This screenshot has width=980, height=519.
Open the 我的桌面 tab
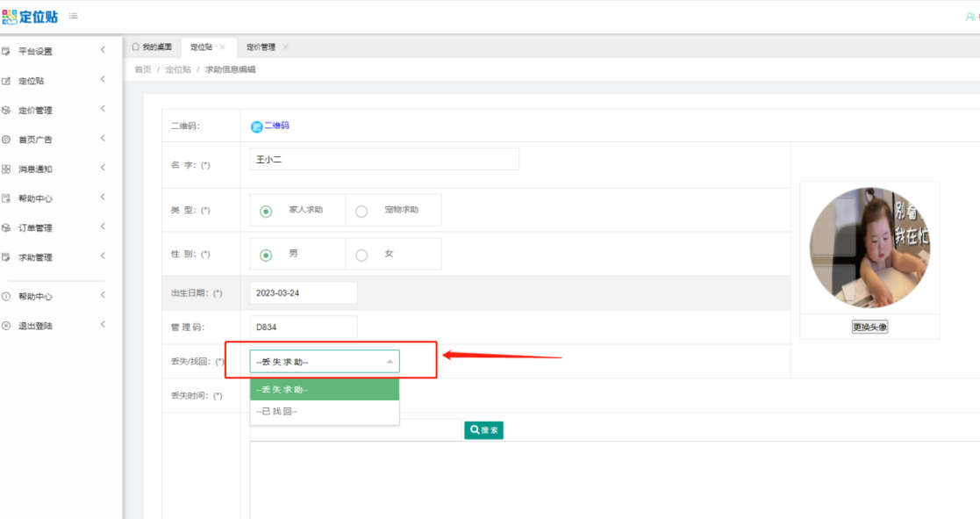click(152, 47)
